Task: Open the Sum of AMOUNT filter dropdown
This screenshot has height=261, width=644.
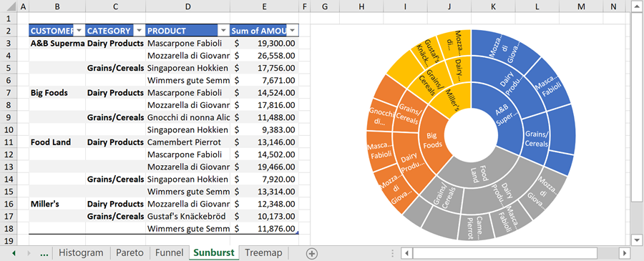Action: (x=293, y=31)
